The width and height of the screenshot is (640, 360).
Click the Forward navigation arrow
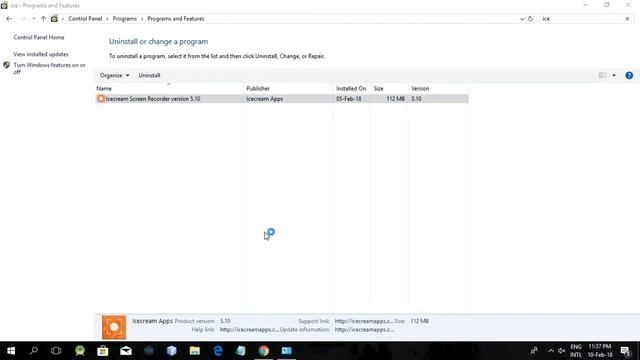[x=23, y=19]
